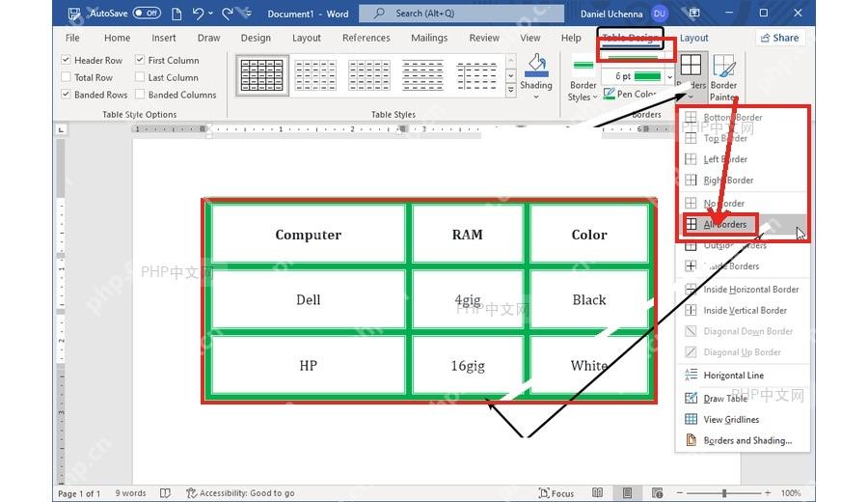
Task: Click the Left Border menu icon
Action: (x=691, y=159)
